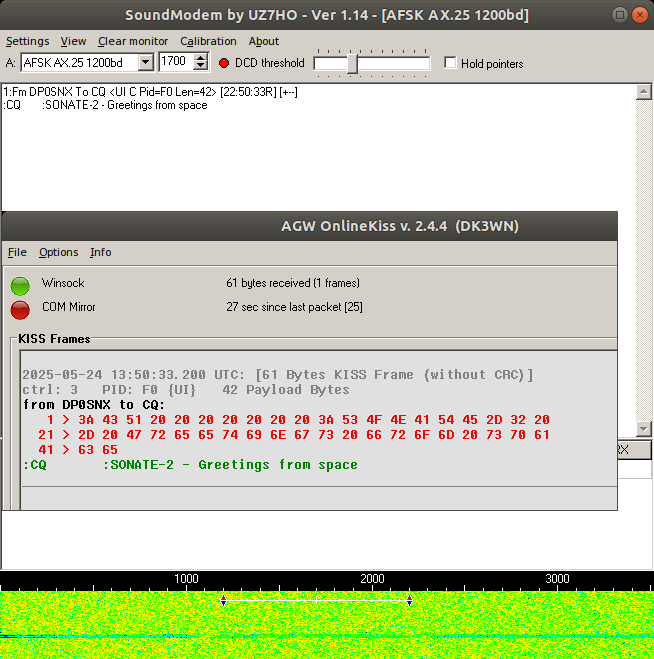This screenshot has height=659, width=654.
Task: Open the View menu
Action: 73,41
